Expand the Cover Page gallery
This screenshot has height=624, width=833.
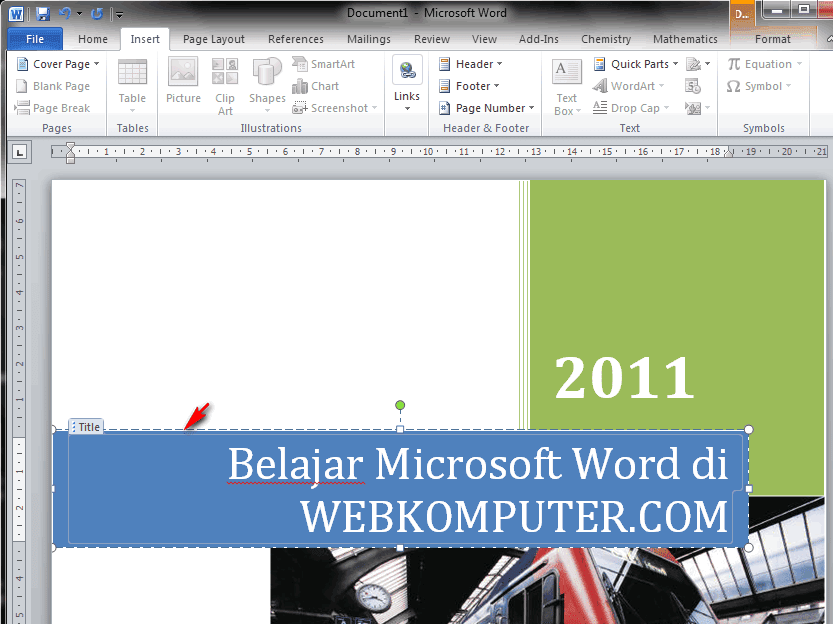click(57, 63)
